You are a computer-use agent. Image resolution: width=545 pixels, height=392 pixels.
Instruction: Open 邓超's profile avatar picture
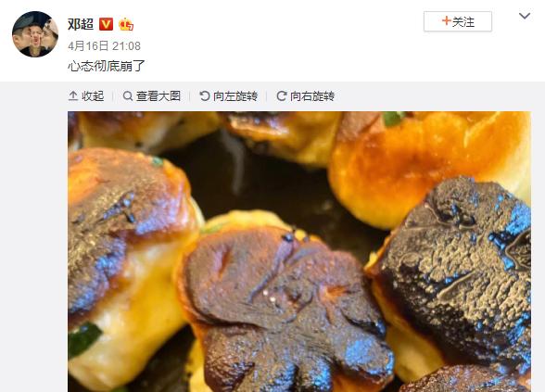[x=35, y=34]
